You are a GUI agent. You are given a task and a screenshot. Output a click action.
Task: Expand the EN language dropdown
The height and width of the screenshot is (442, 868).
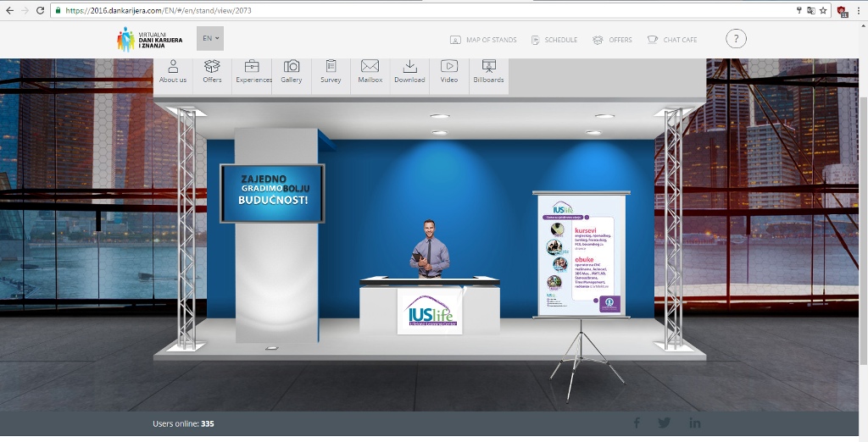pyautogui.click(x=210, y=38)
